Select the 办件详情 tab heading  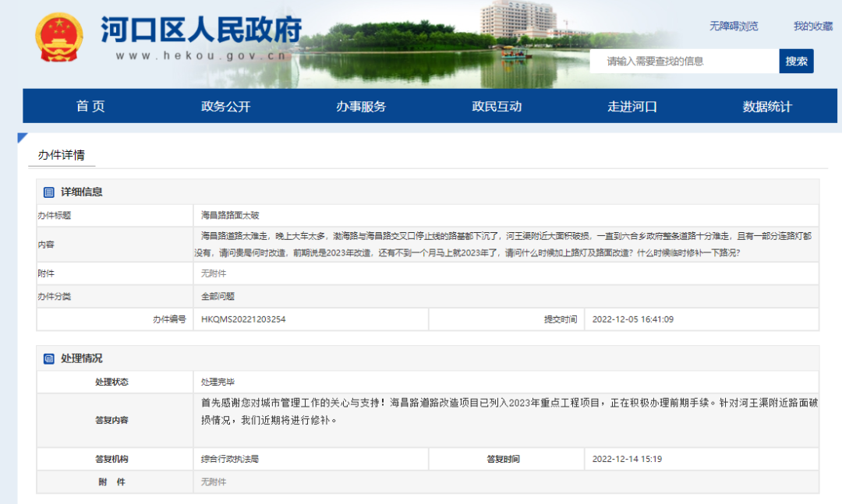coord(62,155)
